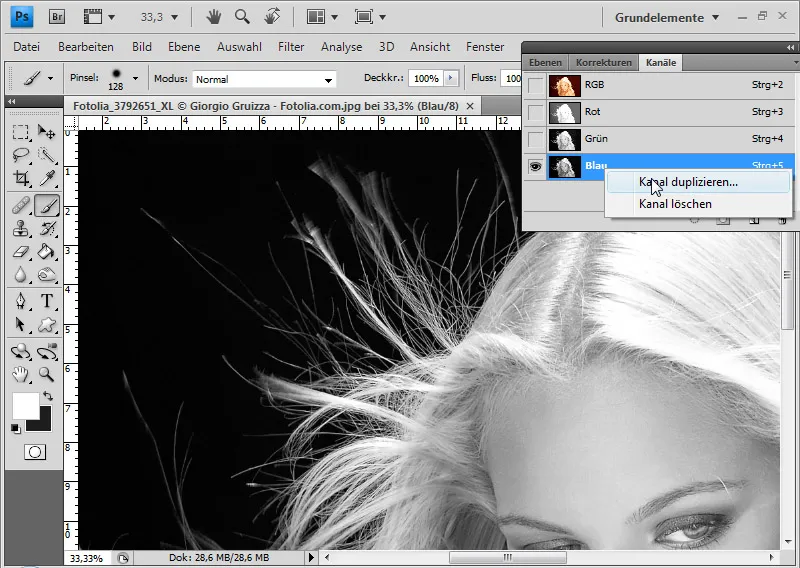This screenshot has height=568, width=800.
Task: Open the Auswahl menu
Action: point(239,47)
